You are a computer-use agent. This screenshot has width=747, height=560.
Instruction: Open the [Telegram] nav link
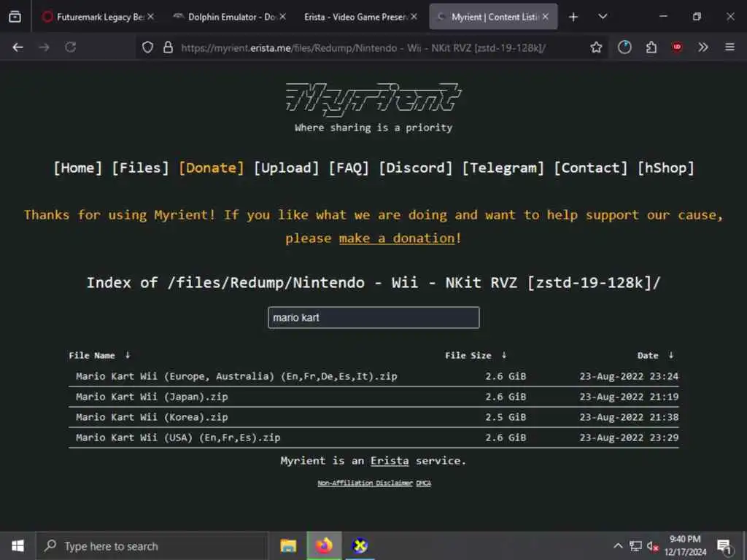(503, 168)
